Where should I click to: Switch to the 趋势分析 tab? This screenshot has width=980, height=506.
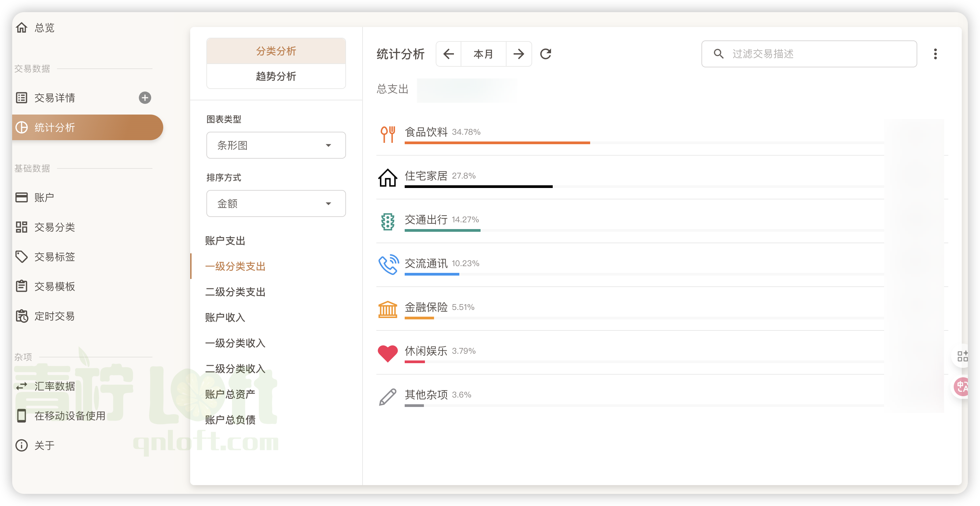point(276,76)
